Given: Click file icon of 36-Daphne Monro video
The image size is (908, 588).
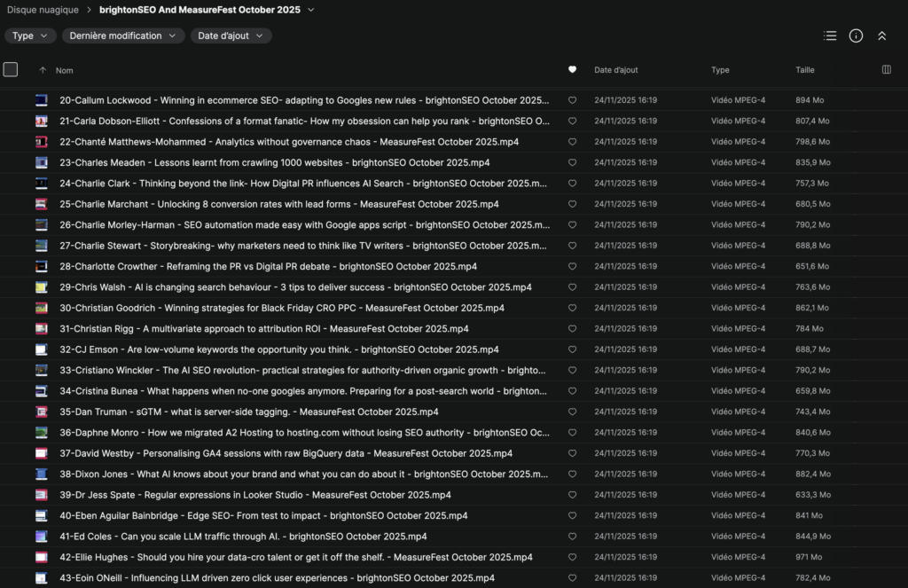Looking at the screenshot, I should coord(41,433).
